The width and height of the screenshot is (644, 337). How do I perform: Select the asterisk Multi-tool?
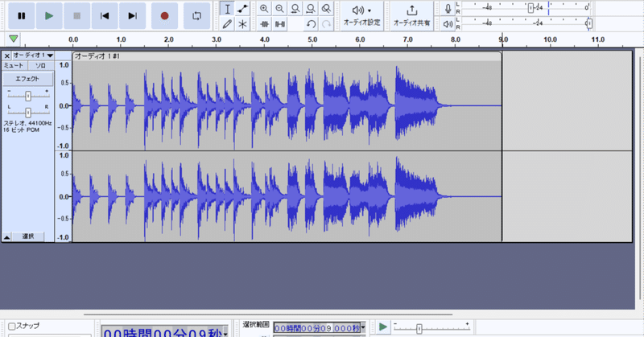click(x=242, y=24)
